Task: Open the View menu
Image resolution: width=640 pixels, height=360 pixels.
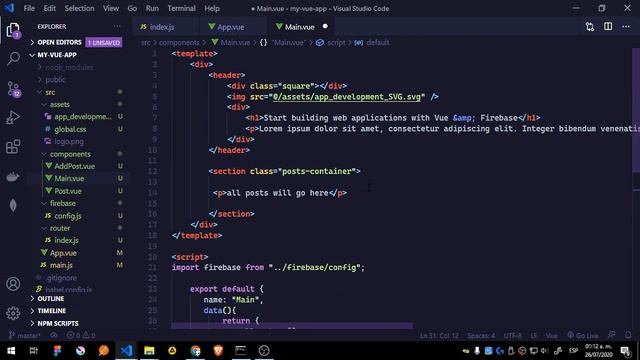Action: [111, 8]
